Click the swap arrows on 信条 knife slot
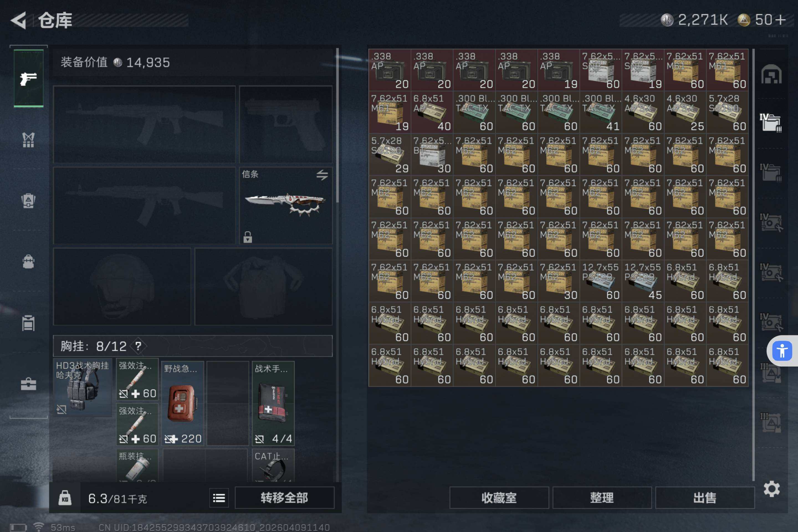The image size is (798, 532). tap(322, 175)
